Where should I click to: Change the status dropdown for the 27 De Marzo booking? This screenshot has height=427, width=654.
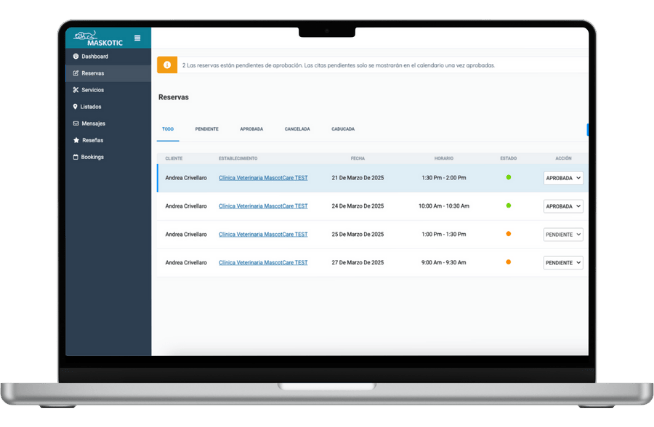pyautogui.click(x=563, y=263)
